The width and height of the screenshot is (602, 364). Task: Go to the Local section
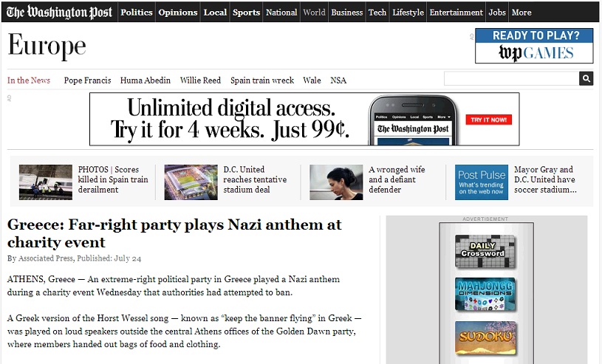215,13
